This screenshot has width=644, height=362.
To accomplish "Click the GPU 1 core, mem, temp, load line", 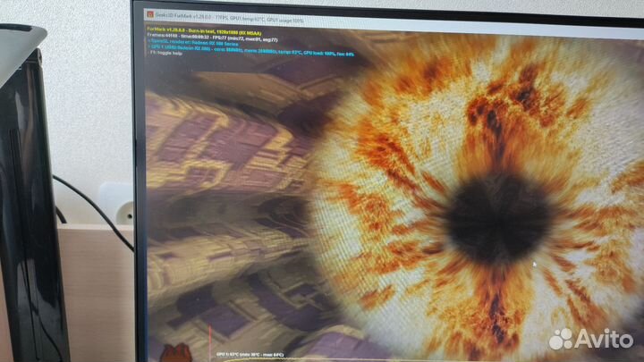I will [x=250, y=51].
